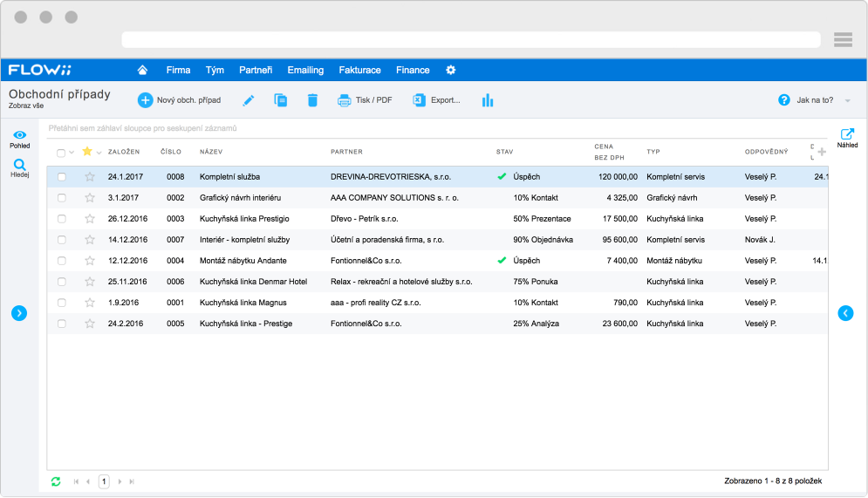Delete using the trash bin icon
The height and width of the screenshot is (498, 868).
(x=312, y=100)
